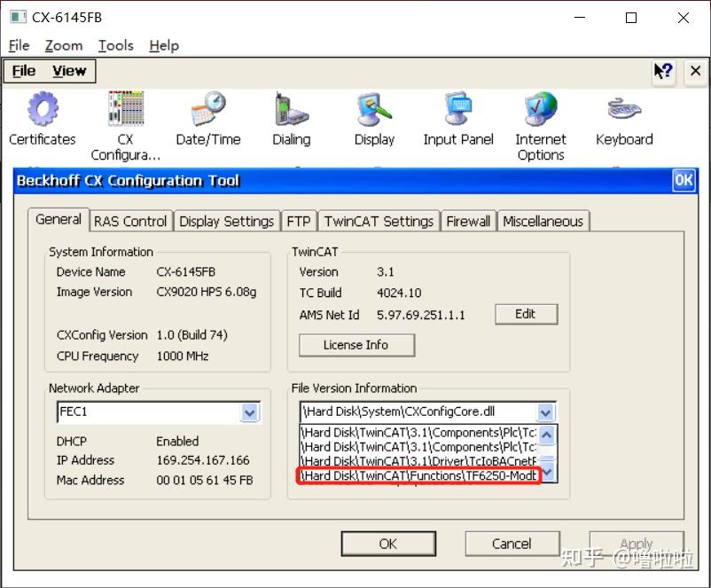Click the file list scrollbar down arrow
The width and height of the screenshot is (711, 588).
(547, 473)
